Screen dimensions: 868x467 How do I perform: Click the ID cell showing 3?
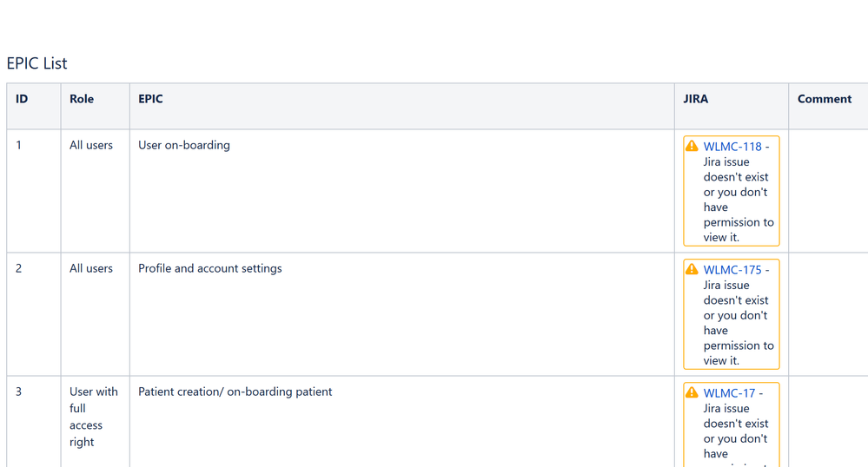point(34,422)
